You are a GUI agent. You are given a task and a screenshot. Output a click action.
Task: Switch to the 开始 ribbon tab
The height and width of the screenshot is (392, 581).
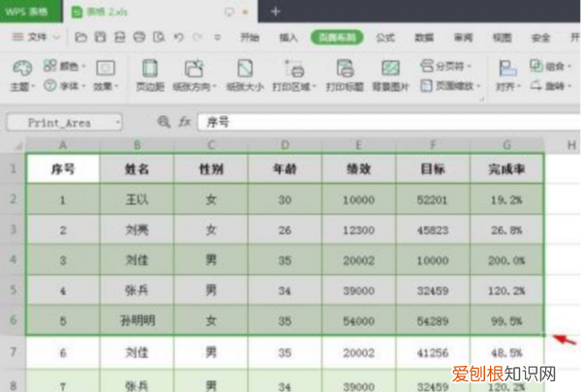[x=250, y=37]
